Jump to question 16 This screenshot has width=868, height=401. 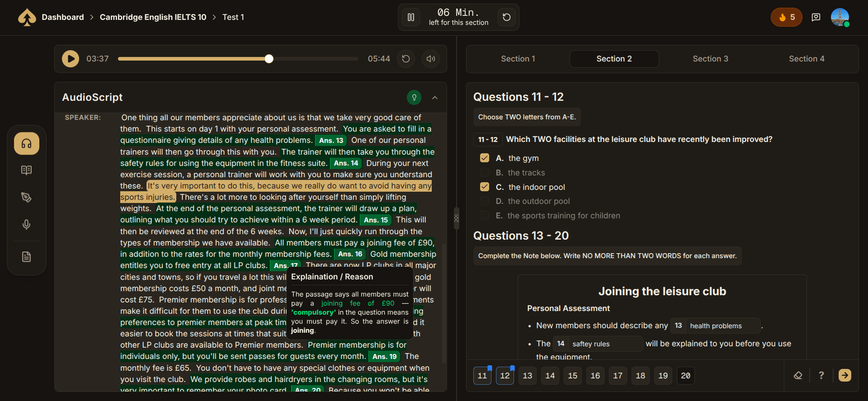(595, 375)
